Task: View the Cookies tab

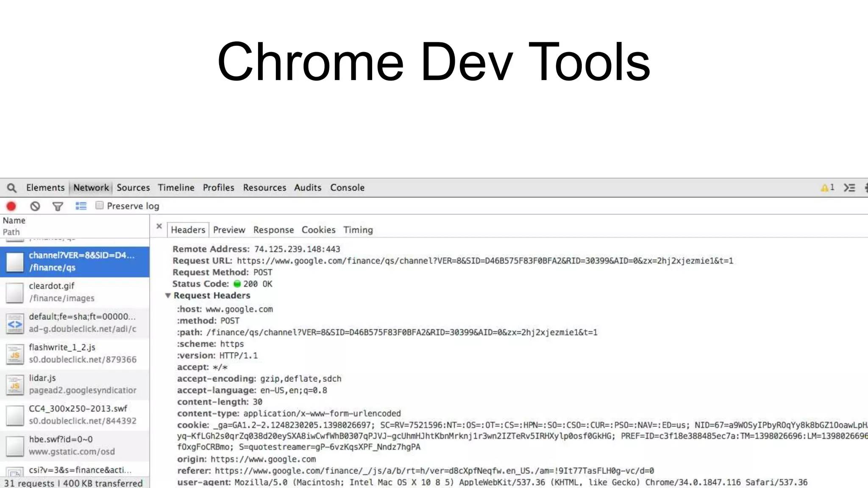Action: click(x=318, y=230)
